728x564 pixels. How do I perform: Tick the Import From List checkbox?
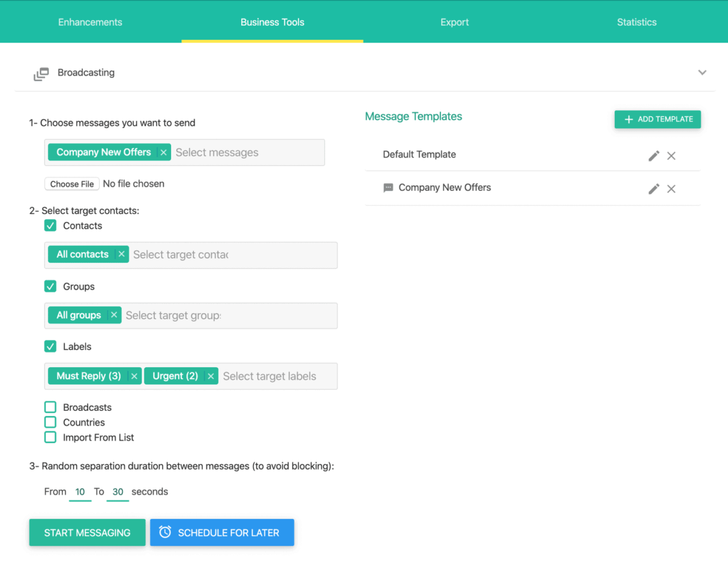point(51,437)
